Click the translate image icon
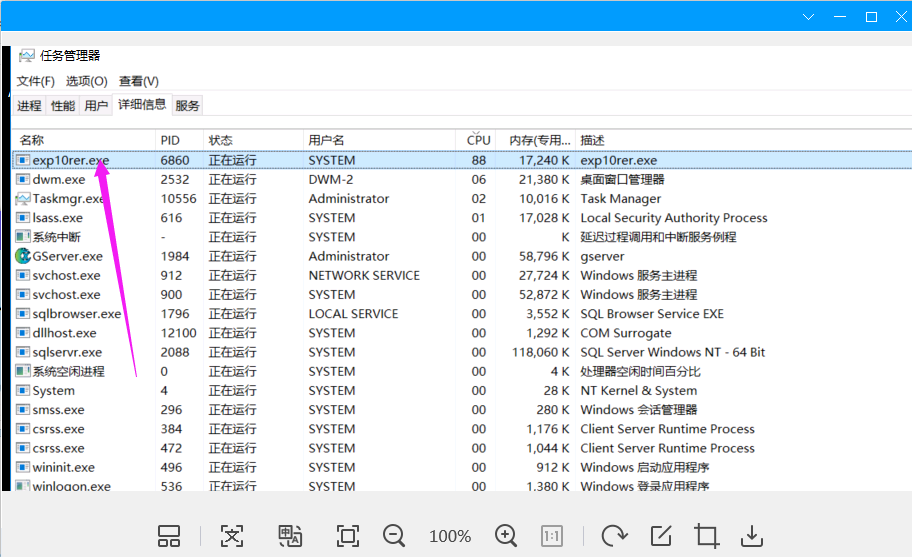Viewport: 912px width, 557px height. coord(290,535)
